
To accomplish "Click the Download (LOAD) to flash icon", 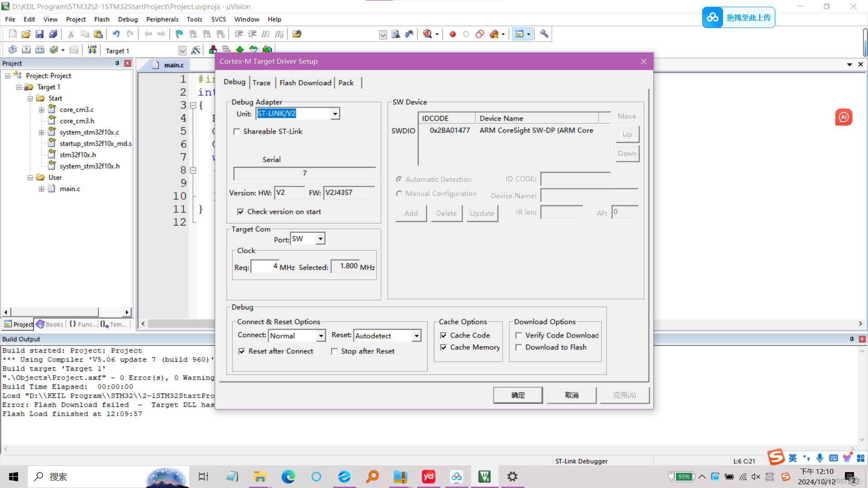I will point(92,50).
